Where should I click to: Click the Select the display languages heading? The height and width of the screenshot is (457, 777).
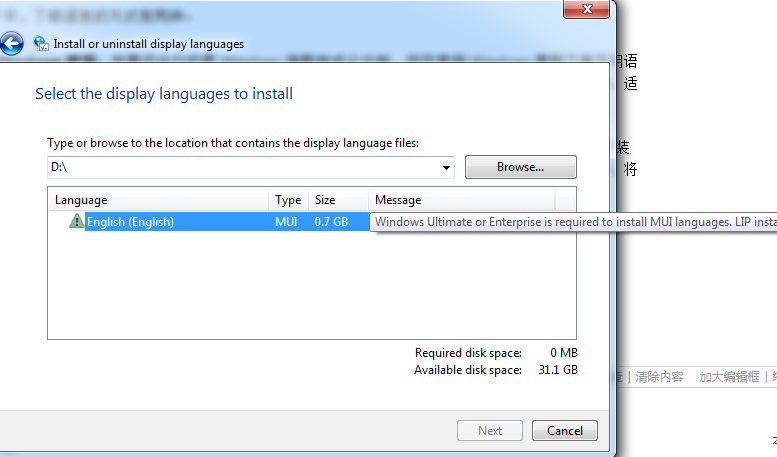[x=164, y=94]
